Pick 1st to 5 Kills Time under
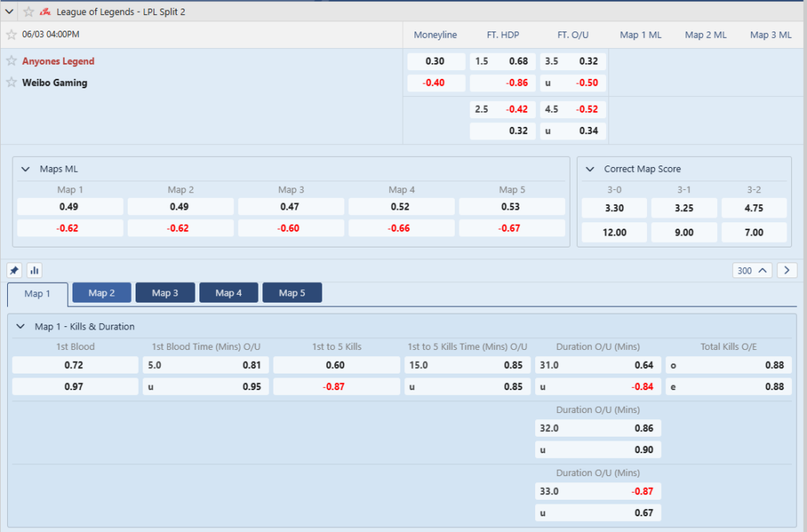Viewport: 807px width, 532px height. [x=467, y=387]
